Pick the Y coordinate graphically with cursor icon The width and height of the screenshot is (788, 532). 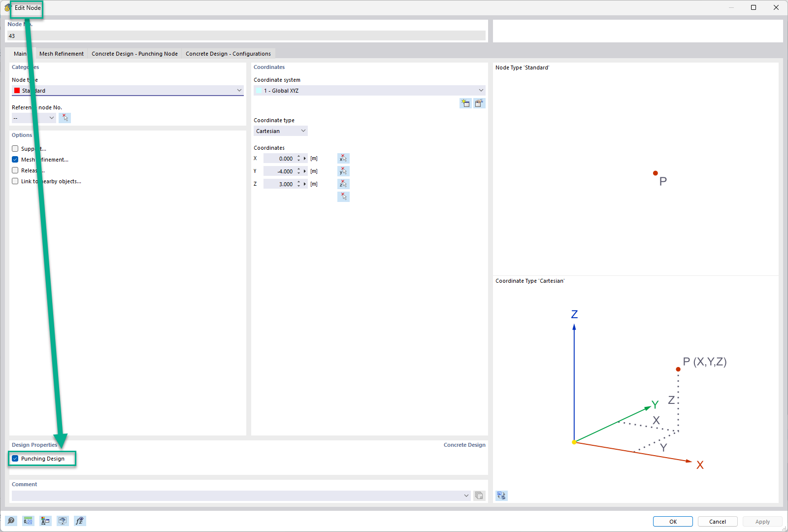pos(343,171)
